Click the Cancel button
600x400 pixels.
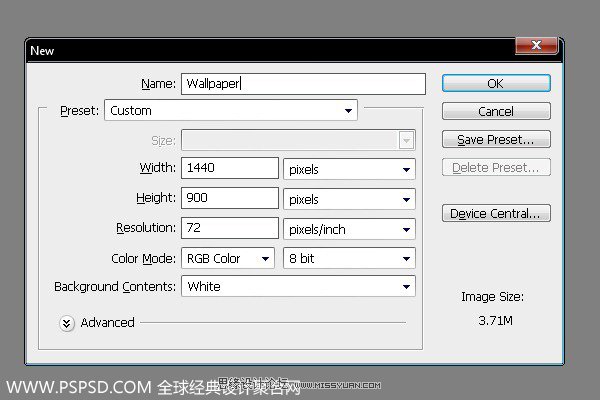pos(496,111)
